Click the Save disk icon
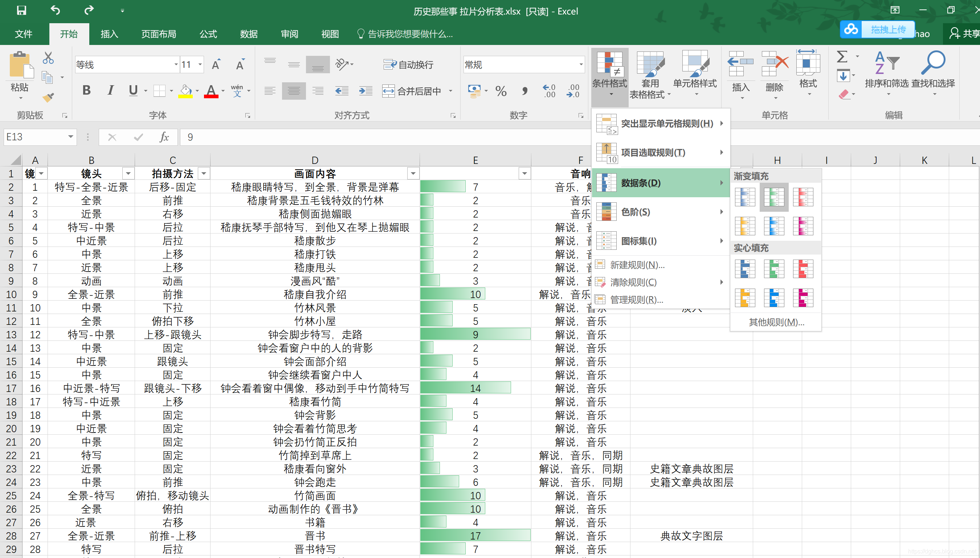 (x=21, y=11)
